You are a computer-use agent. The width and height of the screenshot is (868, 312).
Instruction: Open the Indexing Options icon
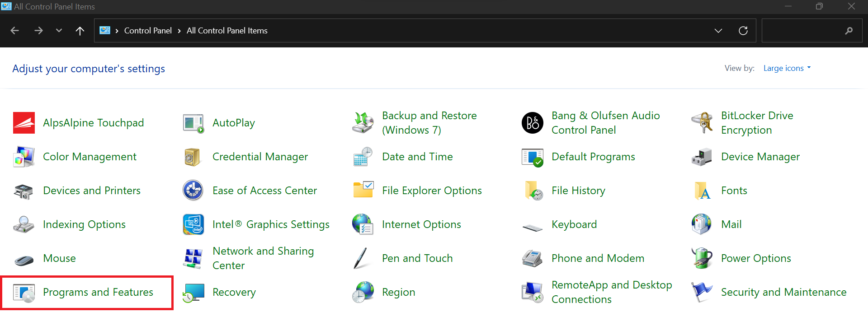(x=24, y=224)
